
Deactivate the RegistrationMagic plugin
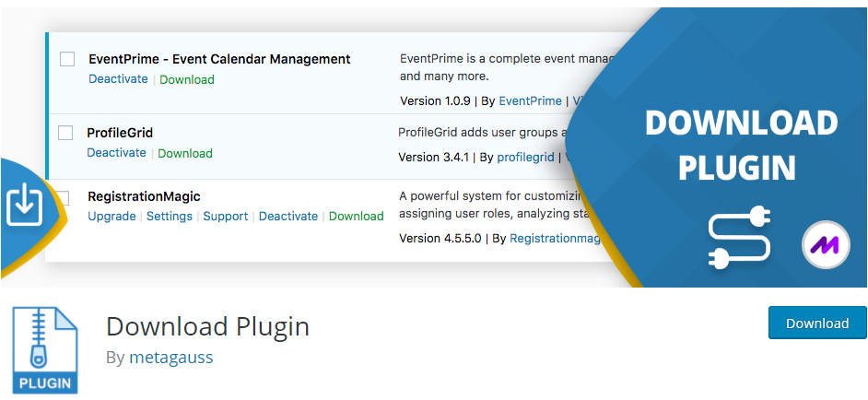click(x=288, y=216)
